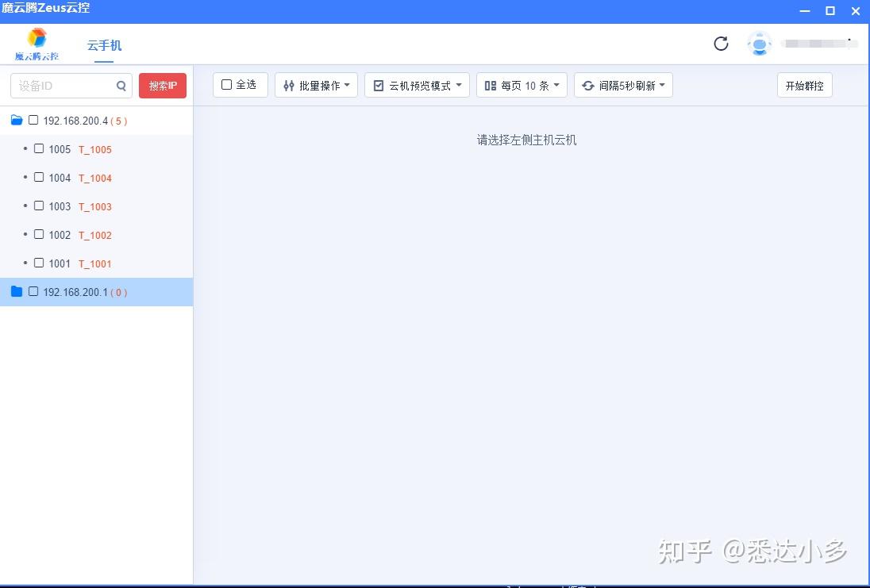Select the 192.168.200.1 host row
The width and height of the screenshot is (870, 588).
coord(97,292)
